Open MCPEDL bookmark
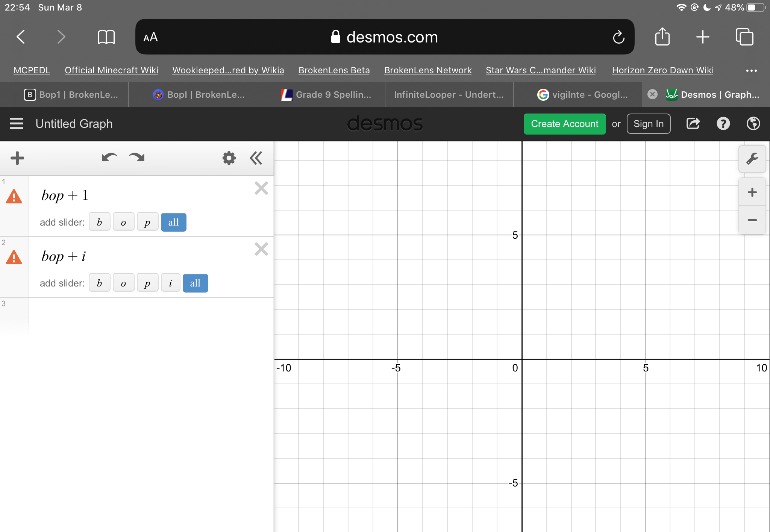Screen dimensions: 770x532 32,70
